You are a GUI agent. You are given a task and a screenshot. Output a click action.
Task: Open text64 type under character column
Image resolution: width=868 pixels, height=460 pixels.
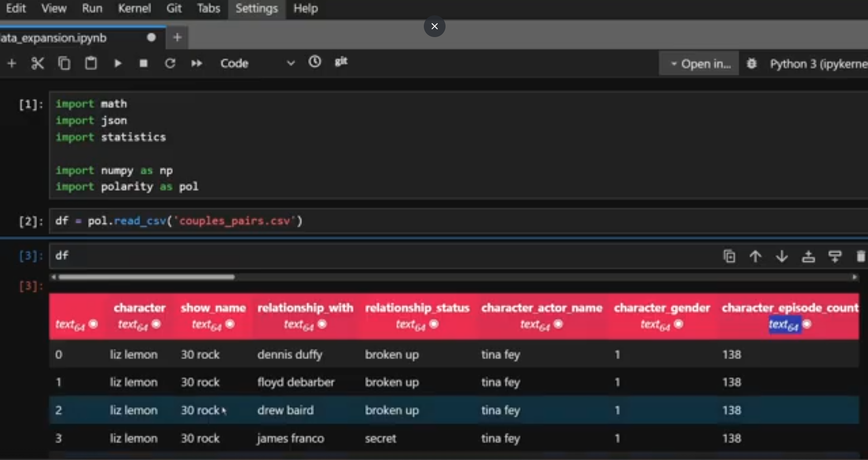[x=133, y=325]
